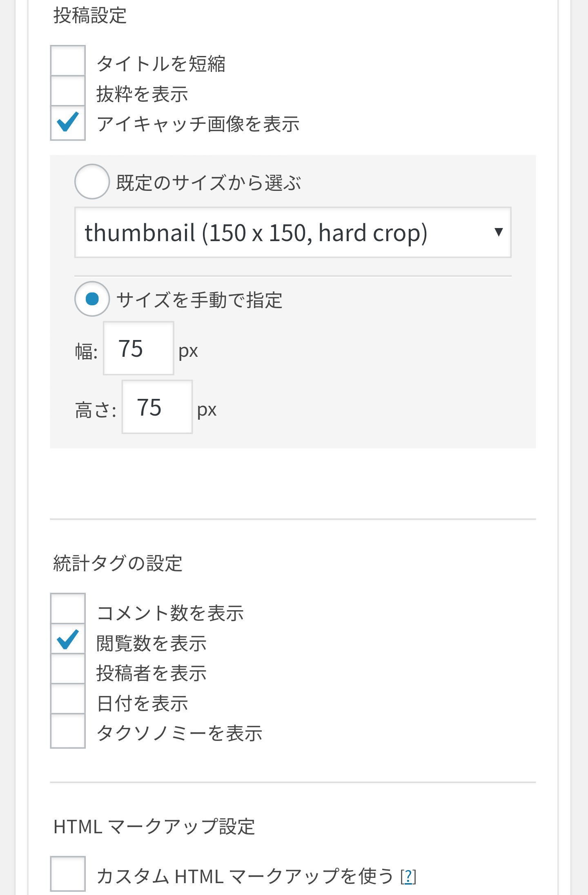Image resolution: width=588 pixels, height=895 pixels.
Task: Check the 投稿者を表示 option
Action: (x=68, y=670)
